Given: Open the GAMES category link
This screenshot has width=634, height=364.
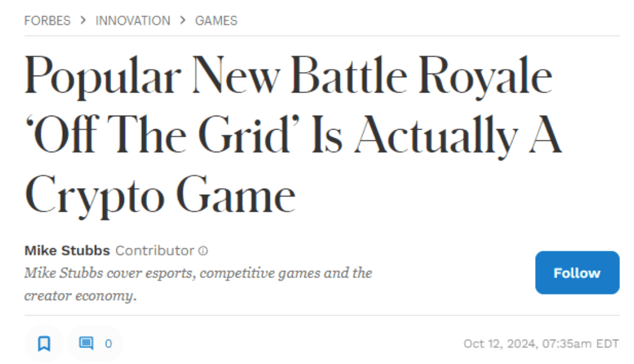Looking at the screenshot, I should [216, 20].
